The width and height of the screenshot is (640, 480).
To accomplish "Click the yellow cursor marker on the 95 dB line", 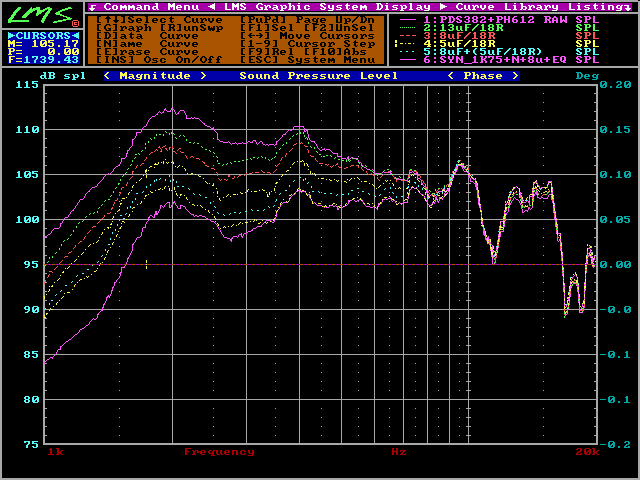I will pyautogui.click(x=146, y=264).
